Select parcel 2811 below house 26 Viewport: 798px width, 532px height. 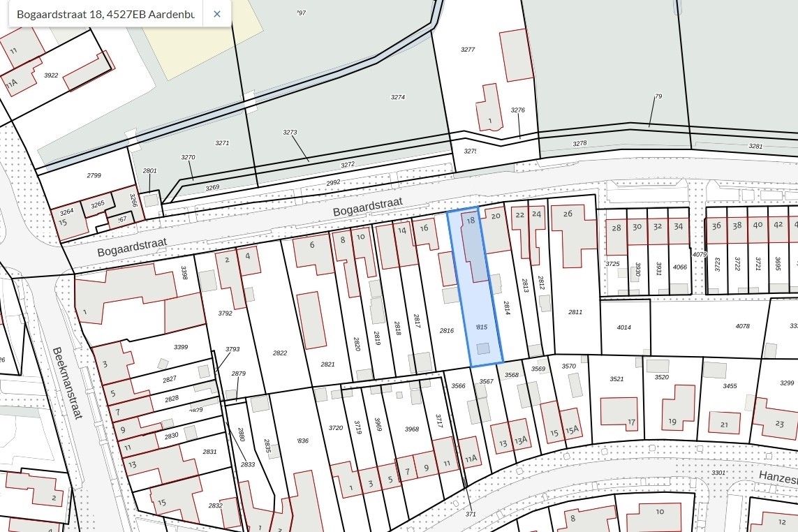pyautogui.click(x=575, y=312)
